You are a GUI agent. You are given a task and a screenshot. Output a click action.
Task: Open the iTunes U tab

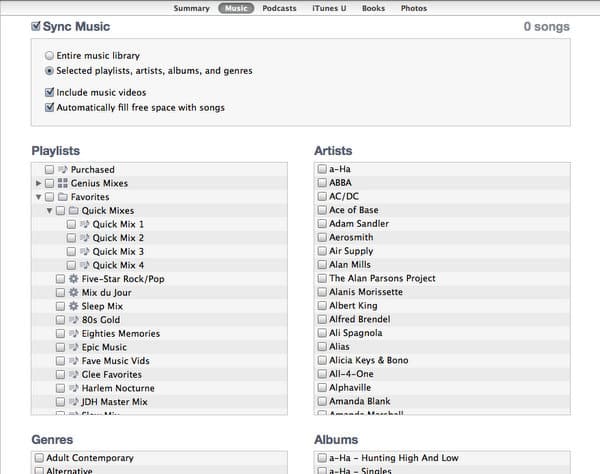click(x=329, y=8)
